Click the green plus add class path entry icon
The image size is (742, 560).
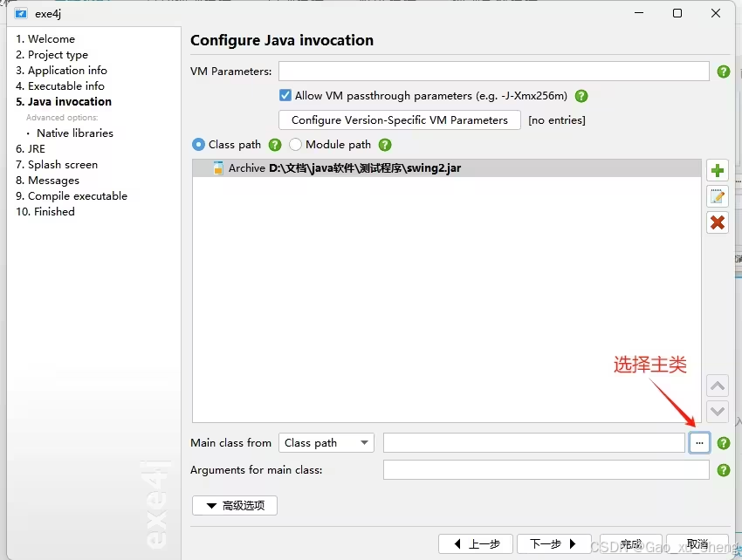coord(718,170)
